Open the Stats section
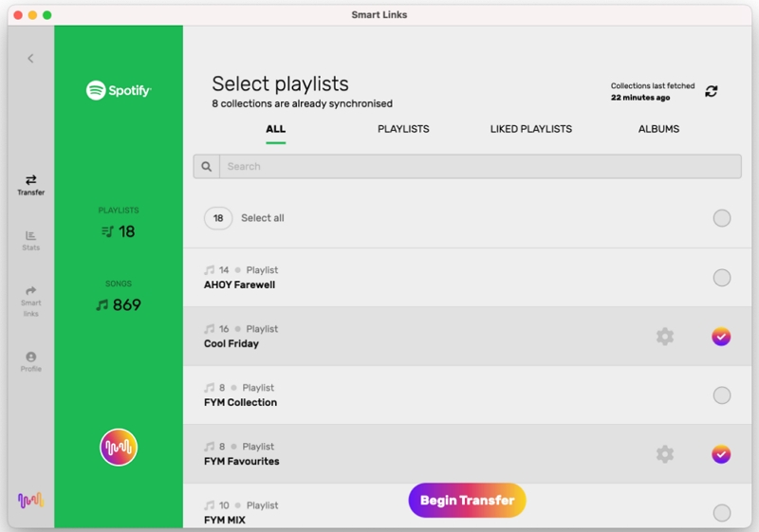The image size is (759, 532). coord(30,240)
